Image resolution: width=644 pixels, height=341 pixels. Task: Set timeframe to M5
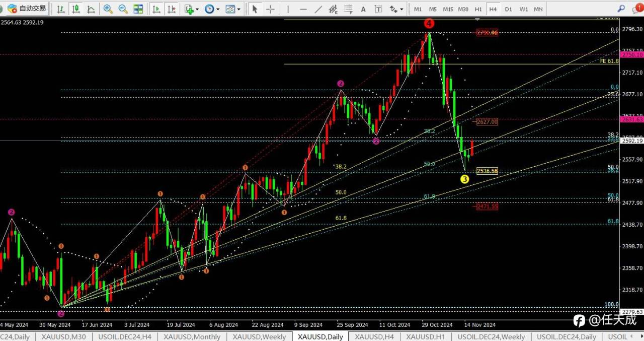(433, 9)
